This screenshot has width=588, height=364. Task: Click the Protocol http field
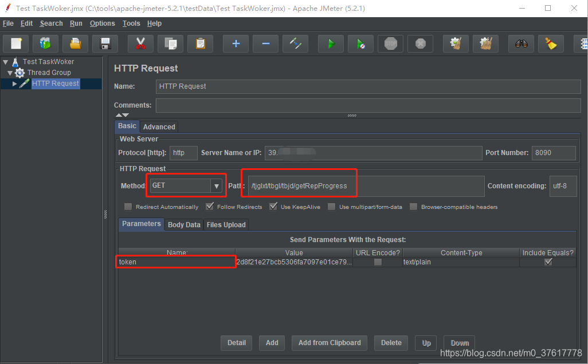[x=183, y=153]
